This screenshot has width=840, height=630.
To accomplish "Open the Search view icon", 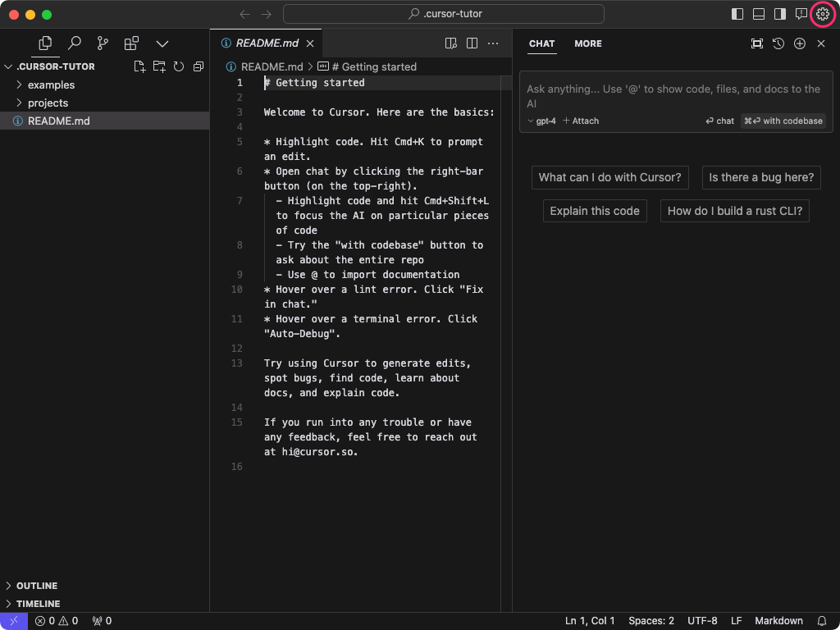I will [75, 43].
